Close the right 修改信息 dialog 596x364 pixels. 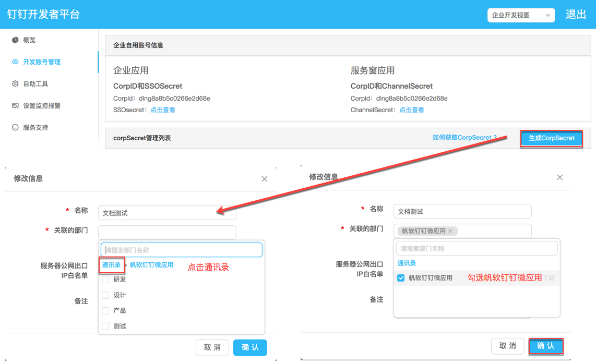coord(560,177)
